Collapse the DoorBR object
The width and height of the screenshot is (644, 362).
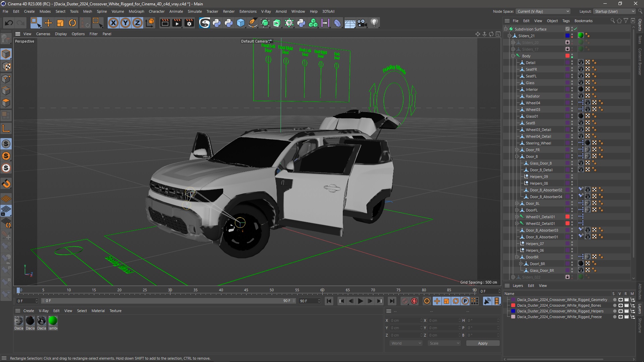(x=517, y=257)
